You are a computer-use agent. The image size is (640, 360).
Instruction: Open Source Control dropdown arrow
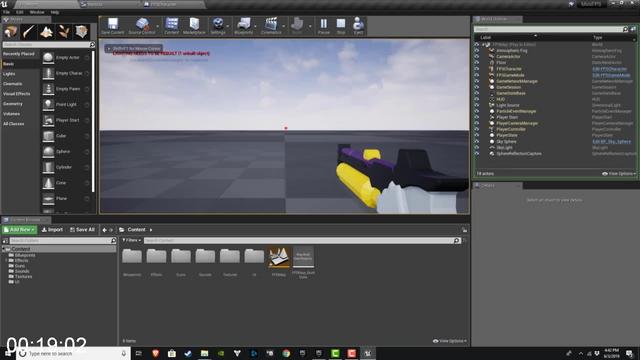pos(158,27)
